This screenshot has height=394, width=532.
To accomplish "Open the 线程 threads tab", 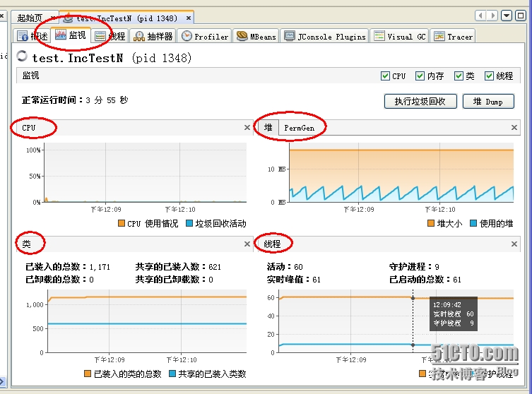I will coord(110,36).
